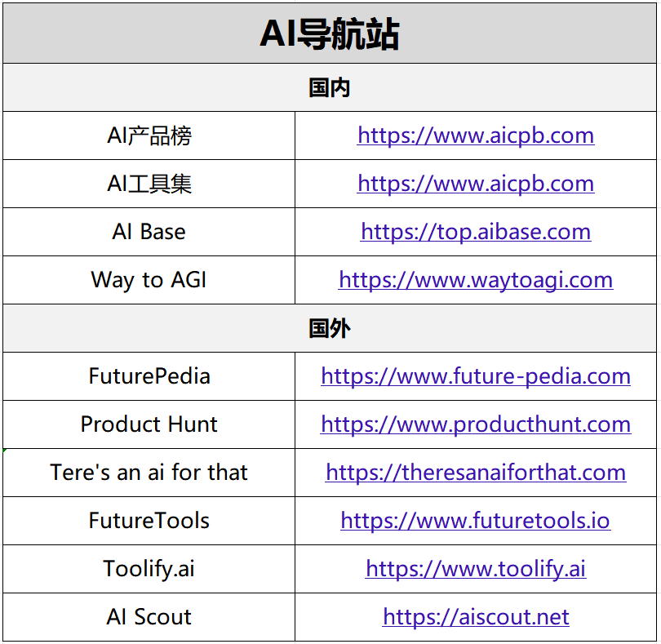Screen dimensions: 661x644
Task: Open the aicpb.com link beside AI工具集
Action: tap(475, 184)
